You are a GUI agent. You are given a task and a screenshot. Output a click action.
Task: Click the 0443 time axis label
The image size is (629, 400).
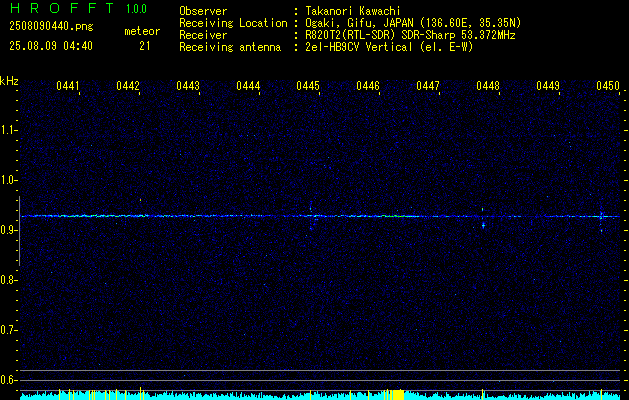(x=188, y=86)
